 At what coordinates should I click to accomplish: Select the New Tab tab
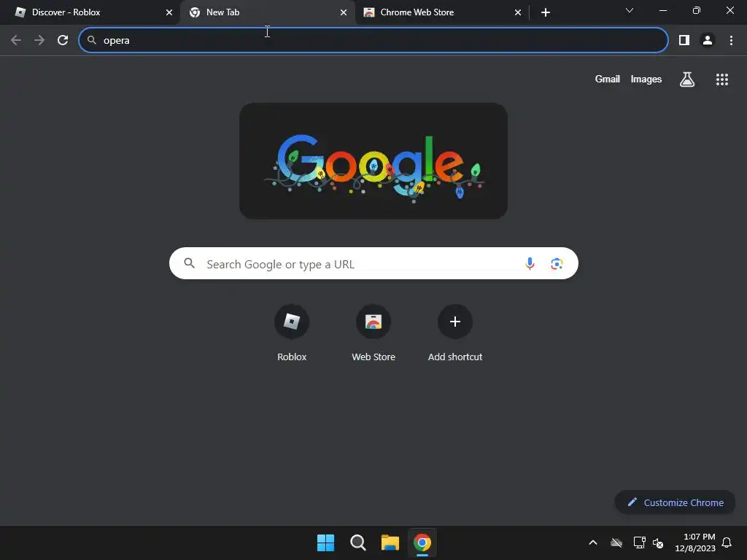coord(267,12)
